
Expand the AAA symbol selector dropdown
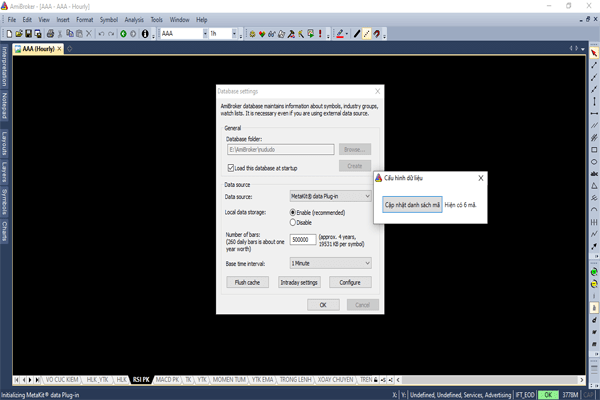tap(205, 34)
